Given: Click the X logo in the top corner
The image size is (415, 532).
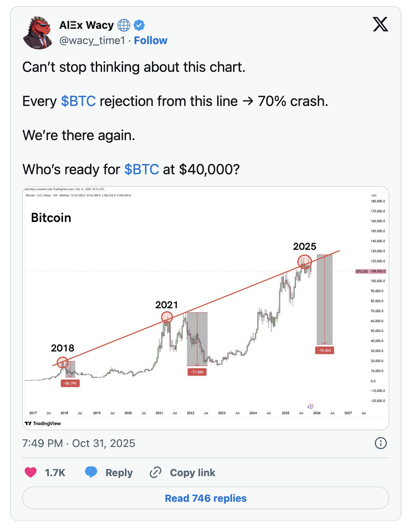Looking at the screenshot, I should tap(380, 25).
